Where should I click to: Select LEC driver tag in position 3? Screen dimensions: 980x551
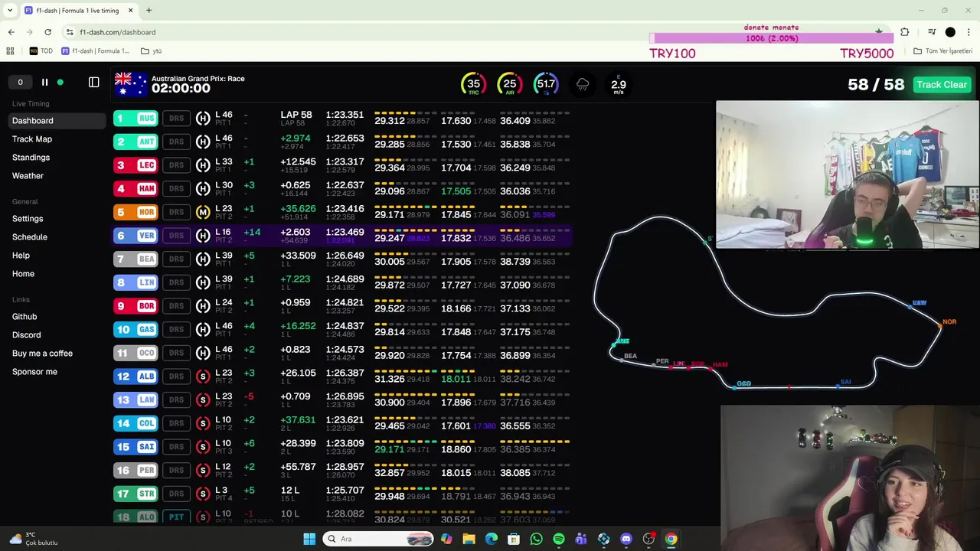[x=136, y=165]
